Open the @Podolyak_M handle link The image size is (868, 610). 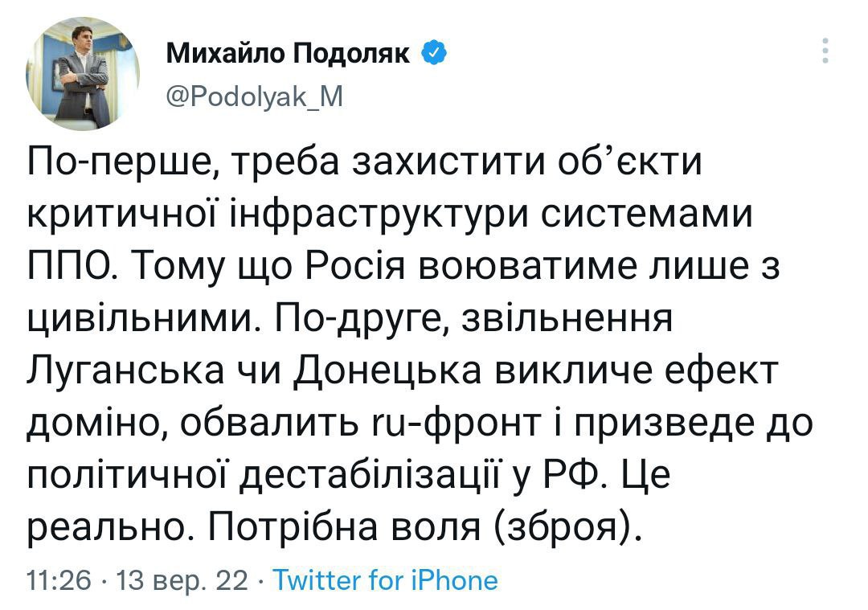[254, 96]
